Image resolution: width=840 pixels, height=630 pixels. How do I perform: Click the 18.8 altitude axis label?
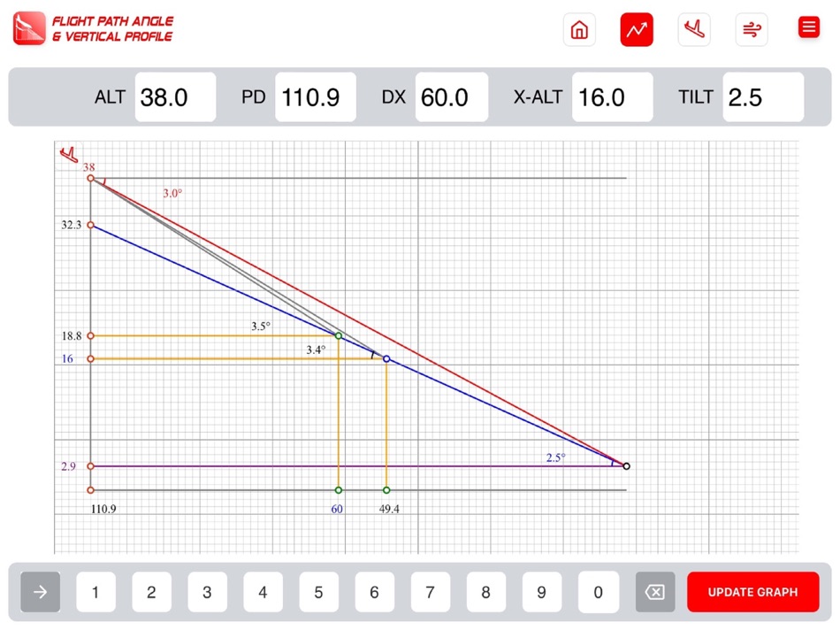tap(72, 335)
